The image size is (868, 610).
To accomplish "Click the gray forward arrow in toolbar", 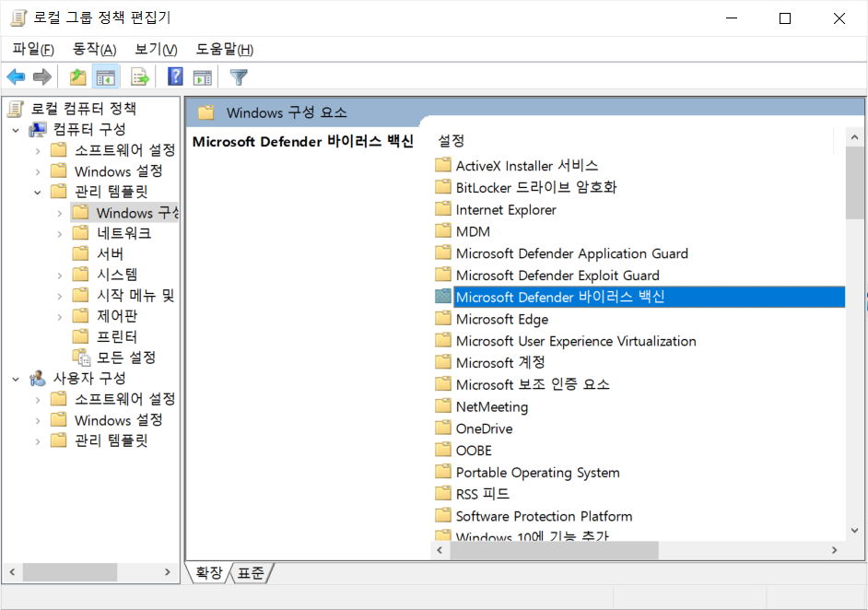I will (42, 77).
